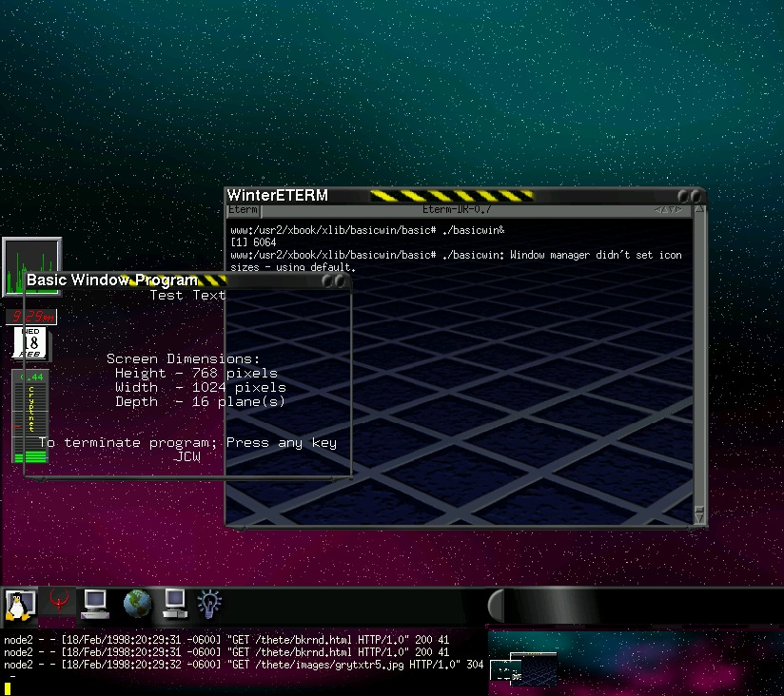
Task: Click the lightbulb launcher icon
Action: tap(209, 604)
